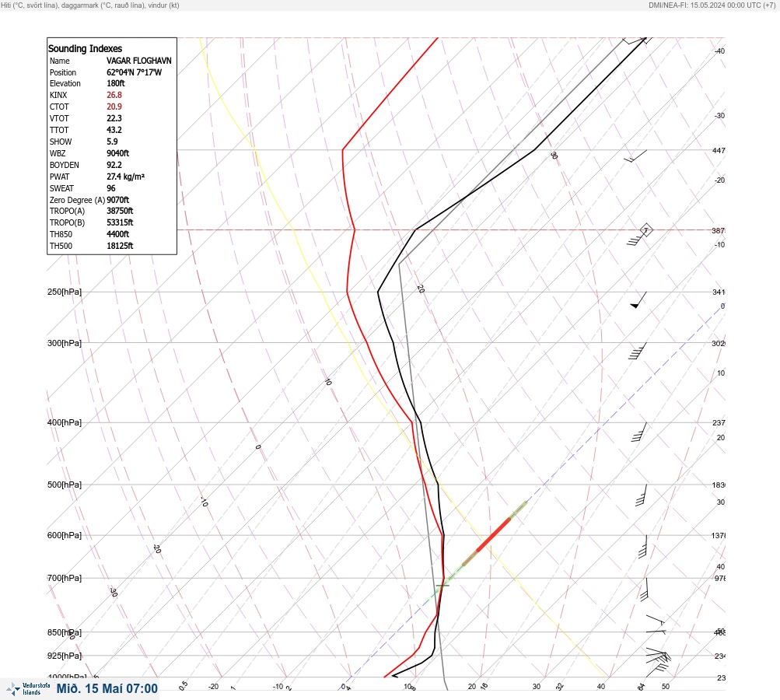The image size is (780, 700).
Task: Click the 500[hPa] pressure label
Action: pyautogui.click(x=65, y=485)
